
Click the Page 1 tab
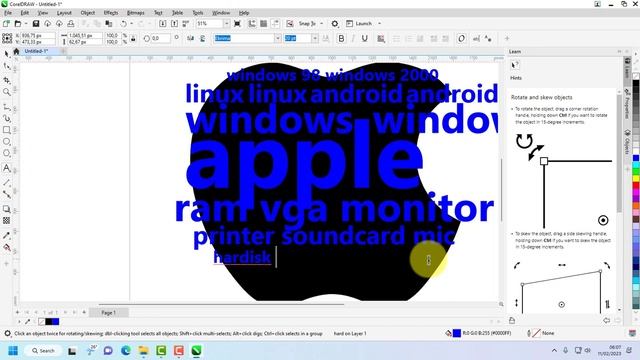point(109,313)
